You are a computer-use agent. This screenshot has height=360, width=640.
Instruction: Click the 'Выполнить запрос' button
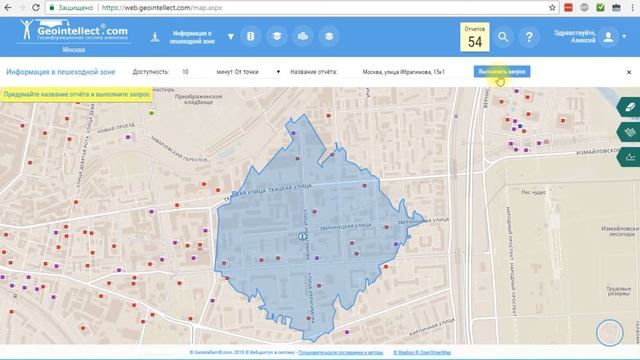click(x=502, y=71)
